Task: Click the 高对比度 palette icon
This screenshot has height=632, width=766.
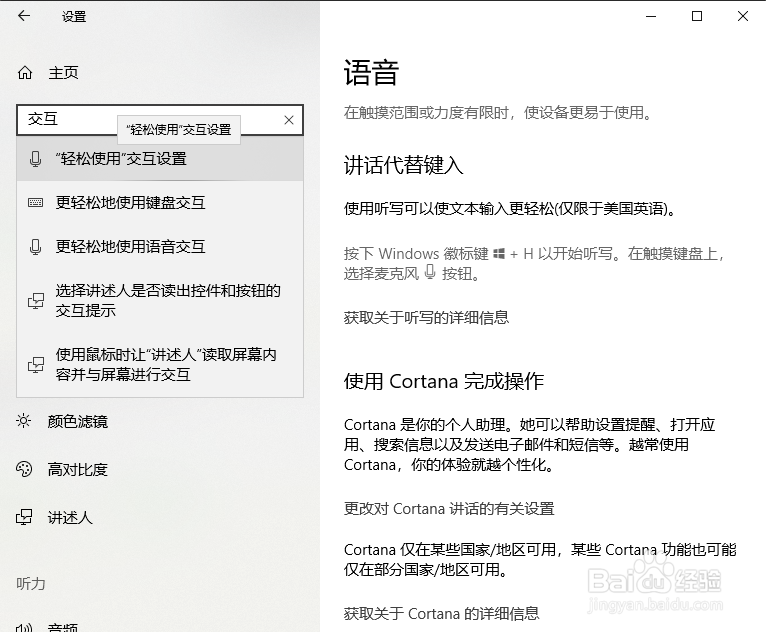Action: click(x=24, y=469)
